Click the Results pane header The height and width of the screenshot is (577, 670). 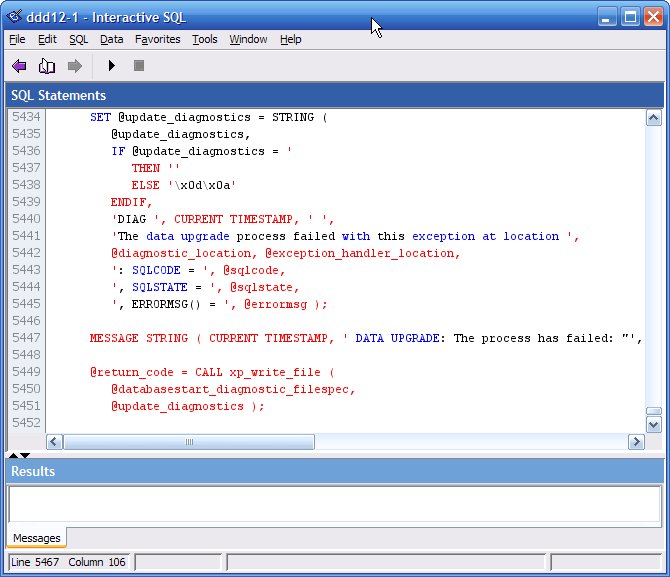pos(335,471)
